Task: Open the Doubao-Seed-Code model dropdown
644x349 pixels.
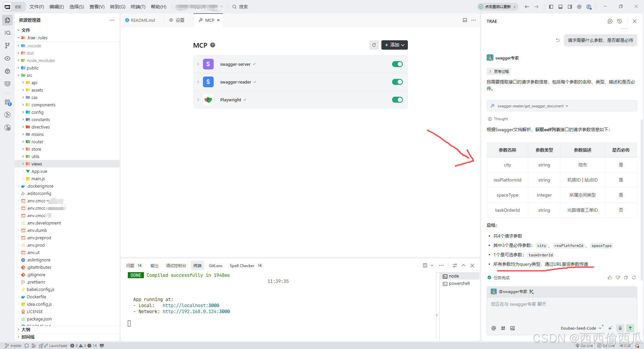Action: 581,328
